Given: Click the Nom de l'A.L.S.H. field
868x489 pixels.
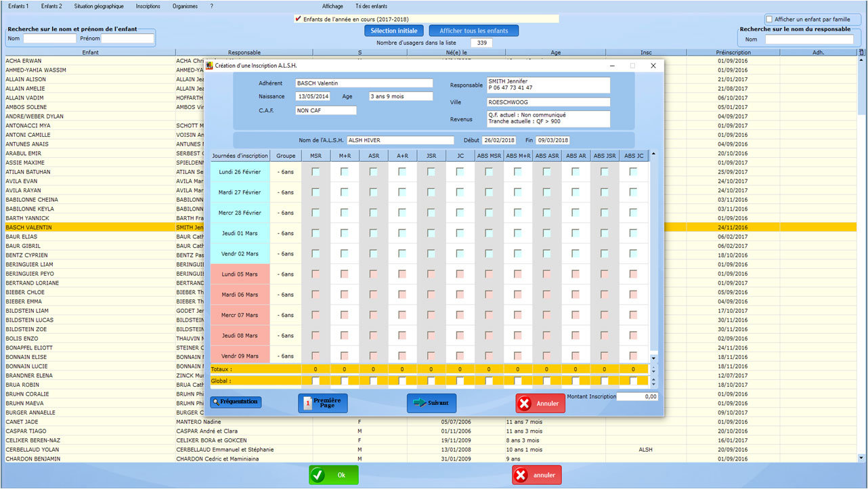Looking at the screenshot, I should point(400,140).
